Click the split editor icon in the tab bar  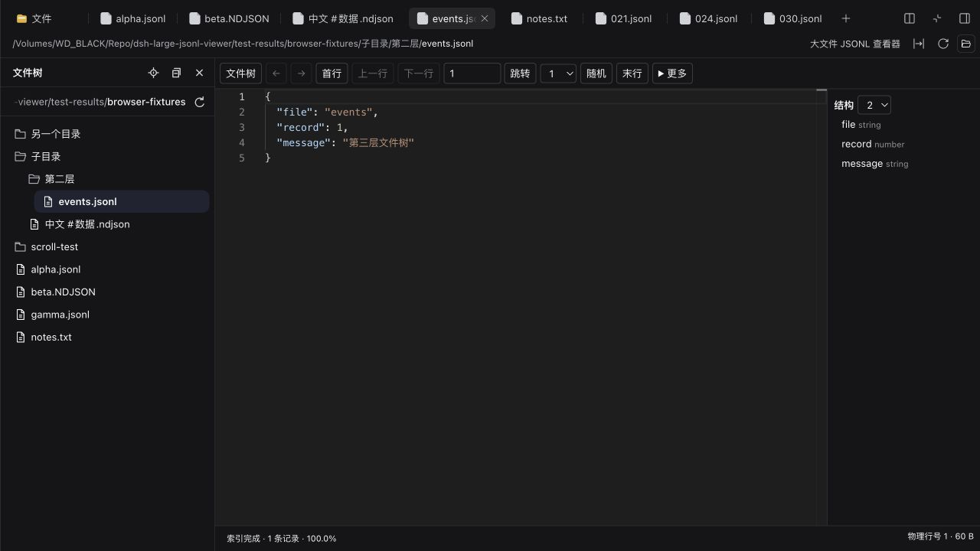point(910,18)
